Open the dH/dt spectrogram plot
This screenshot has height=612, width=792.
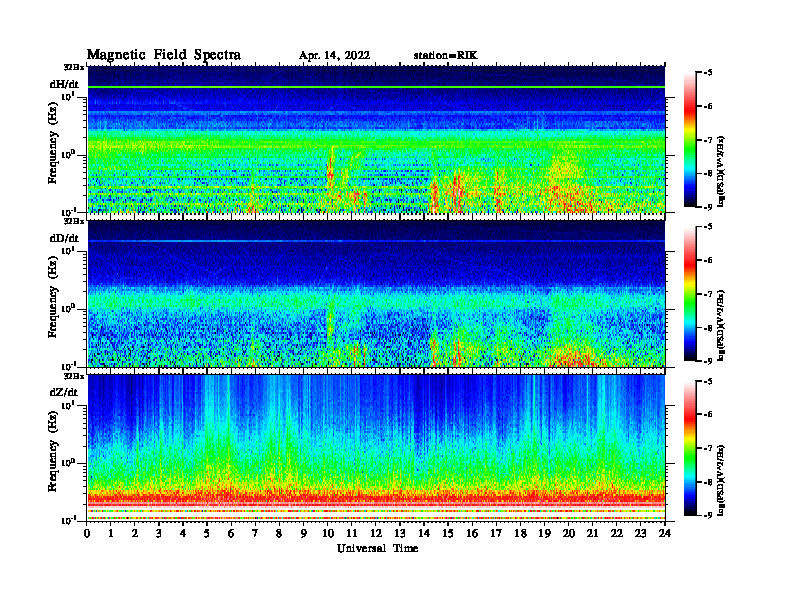tap(376, 139)
